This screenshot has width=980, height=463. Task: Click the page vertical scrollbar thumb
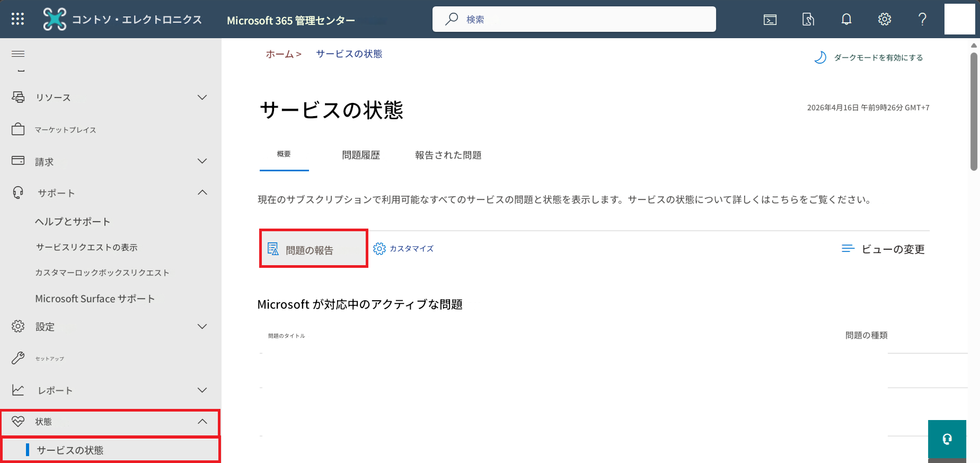pos(974,111)
